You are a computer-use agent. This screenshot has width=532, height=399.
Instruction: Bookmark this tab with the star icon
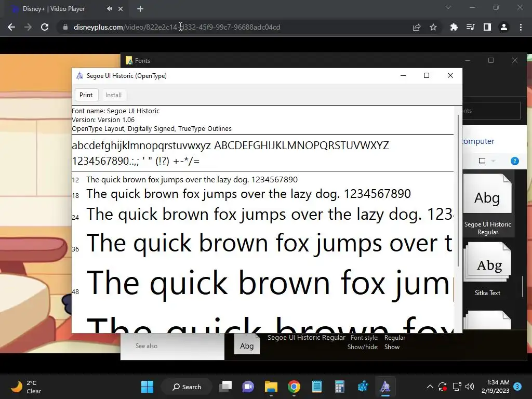[433, 27]
